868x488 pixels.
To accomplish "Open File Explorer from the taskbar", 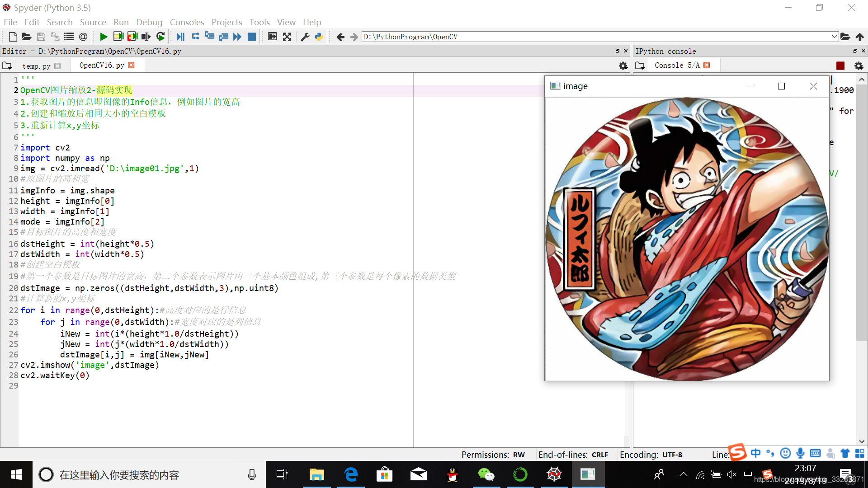I will click(316, 474).
